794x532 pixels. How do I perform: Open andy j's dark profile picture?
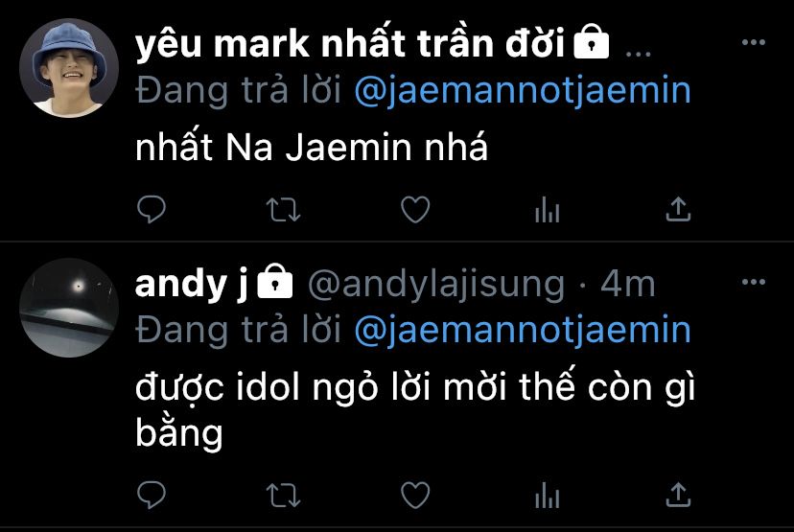tap(69, 308)
